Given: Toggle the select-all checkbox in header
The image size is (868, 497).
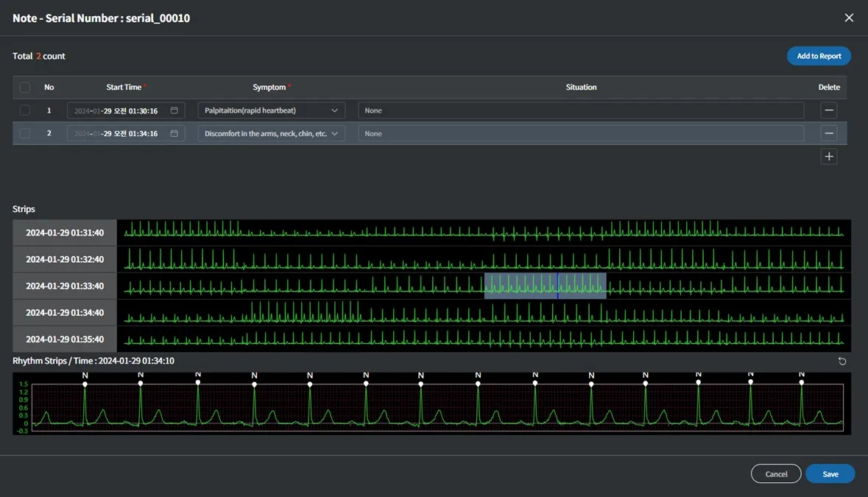Looking at the screenshot, I should click(25, 87).
